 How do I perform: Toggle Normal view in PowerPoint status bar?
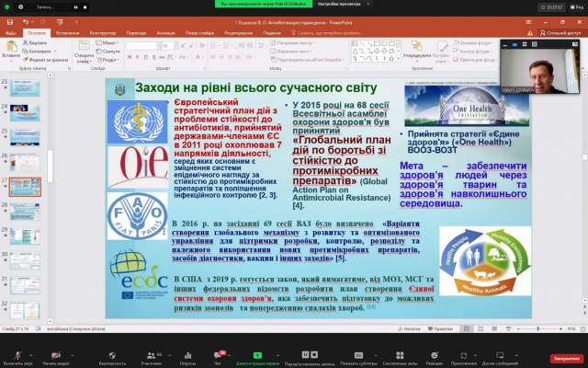[x=467, y=328]
